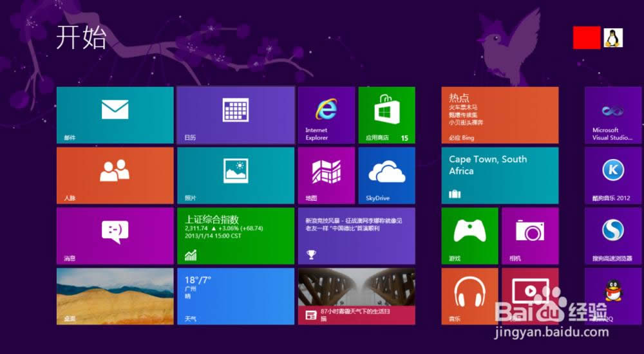The width and height of the screenshot is (644, 354).
Task: Open the 照片 Photos tile
Action: pos(236,175)
